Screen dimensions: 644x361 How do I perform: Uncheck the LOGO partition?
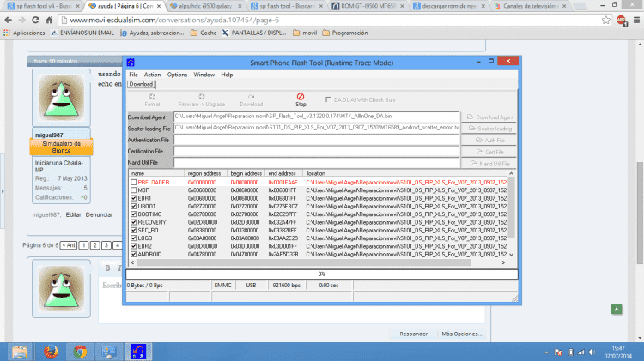(133, 238)
